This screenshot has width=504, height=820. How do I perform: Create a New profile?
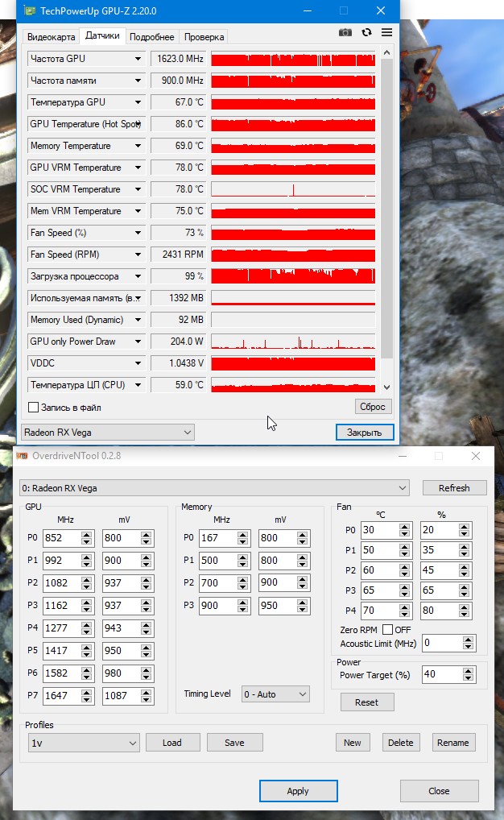pyautogui.click(x=353, y=743)
